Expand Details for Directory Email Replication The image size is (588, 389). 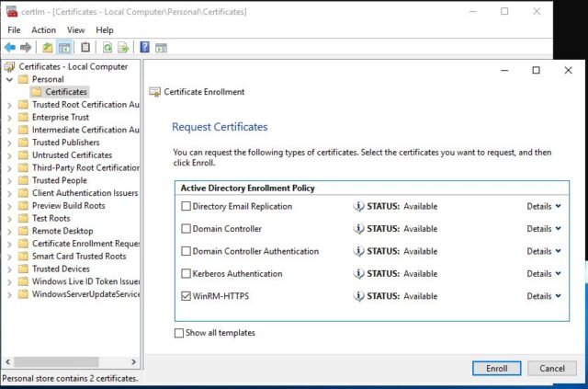point(544,206)
